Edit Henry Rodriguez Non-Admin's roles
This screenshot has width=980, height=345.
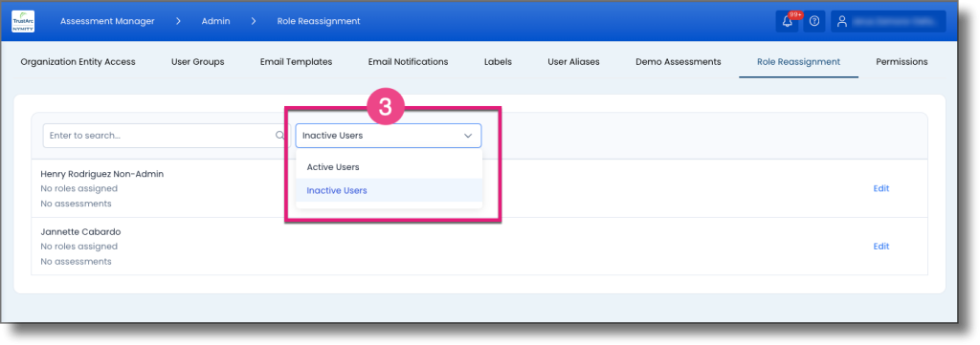[881, 188]
